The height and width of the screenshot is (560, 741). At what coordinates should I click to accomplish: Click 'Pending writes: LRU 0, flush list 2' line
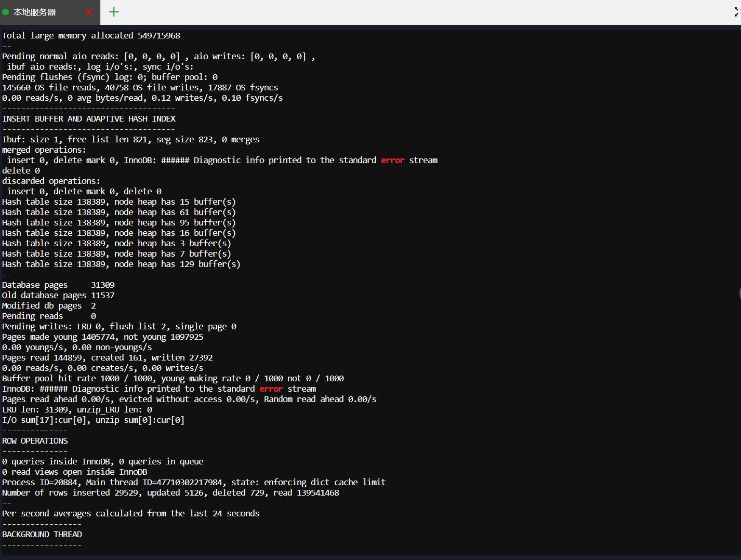coord(119,326)
